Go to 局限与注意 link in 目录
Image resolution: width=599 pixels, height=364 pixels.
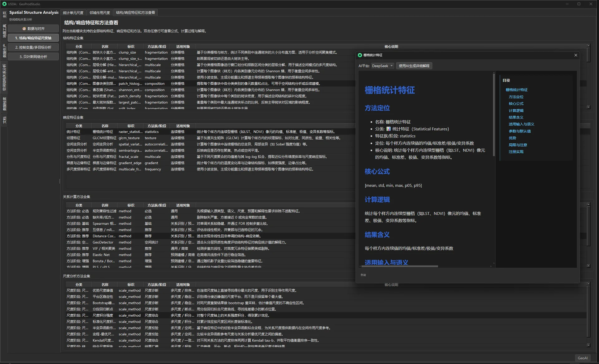tap(518, 145)
